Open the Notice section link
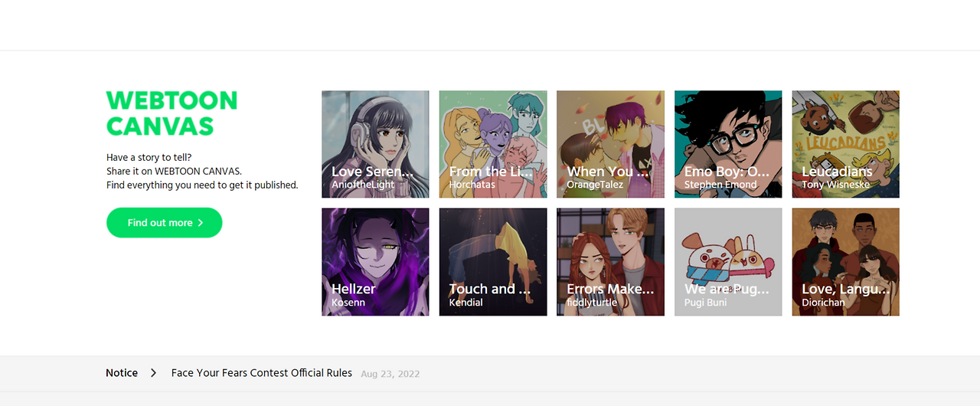The width and height of the screenshot is (980, 406). point(122,373)
